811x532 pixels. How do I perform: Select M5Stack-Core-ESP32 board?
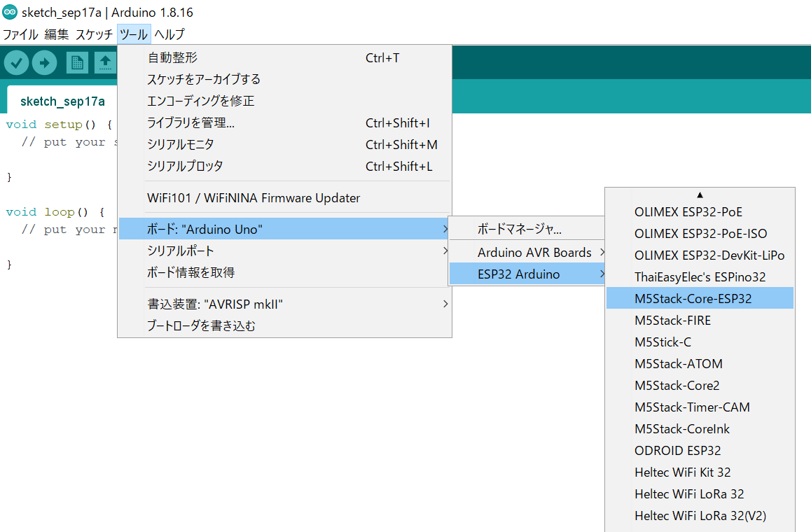point(700,299)
